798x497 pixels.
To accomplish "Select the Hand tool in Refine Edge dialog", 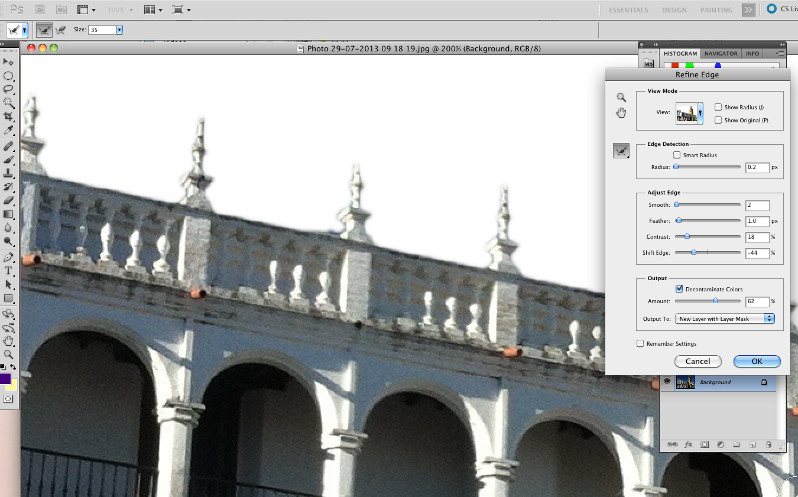I will (x=621, y=113).
